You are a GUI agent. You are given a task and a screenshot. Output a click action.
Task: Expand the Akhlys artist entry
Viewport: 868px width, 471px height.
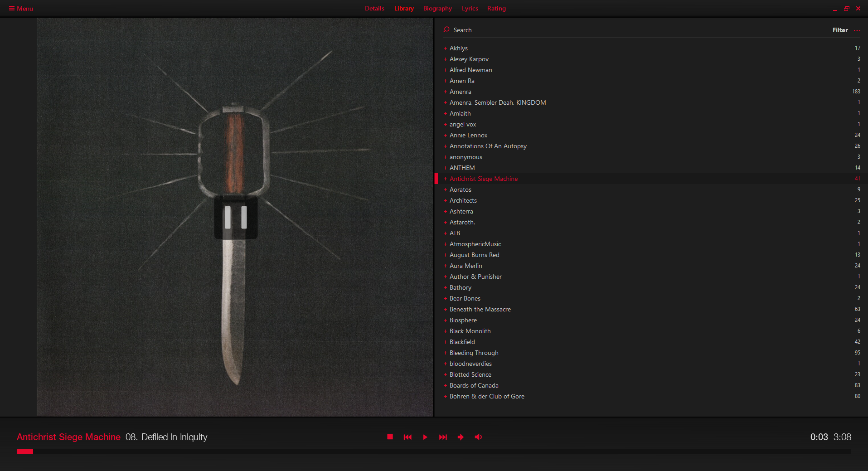[x=445, y=48]
